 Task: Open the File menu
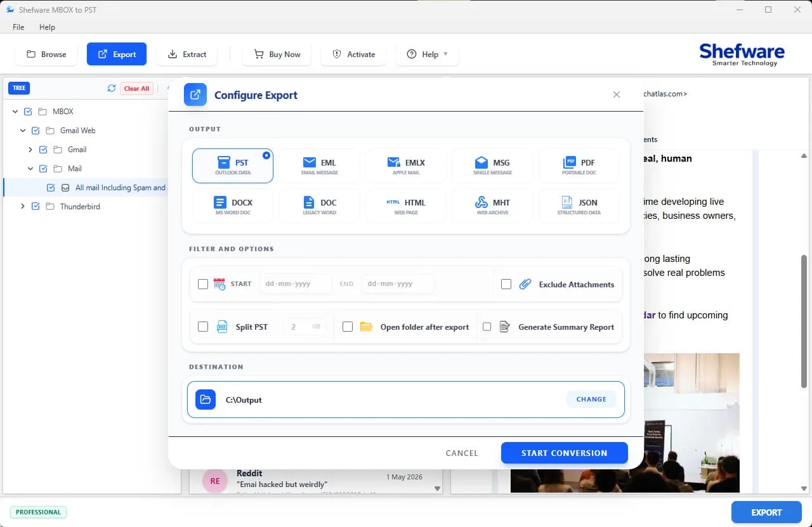(x=18, y=27)
